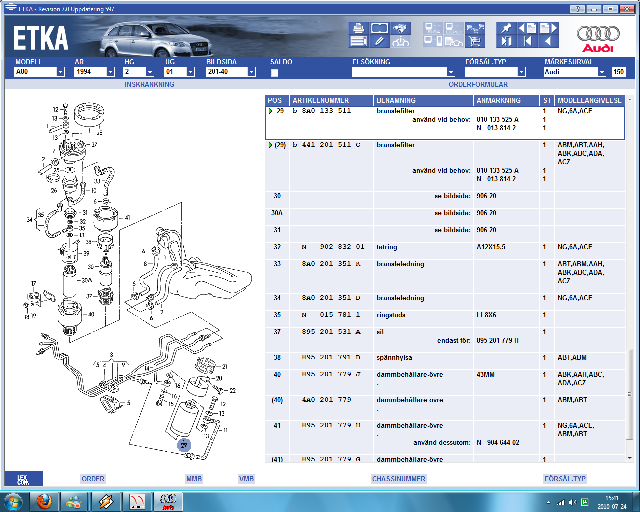Screen dimensions: 640x512
Task: Click scrollbar up arrow of parts list
Action: click(630, 100)
